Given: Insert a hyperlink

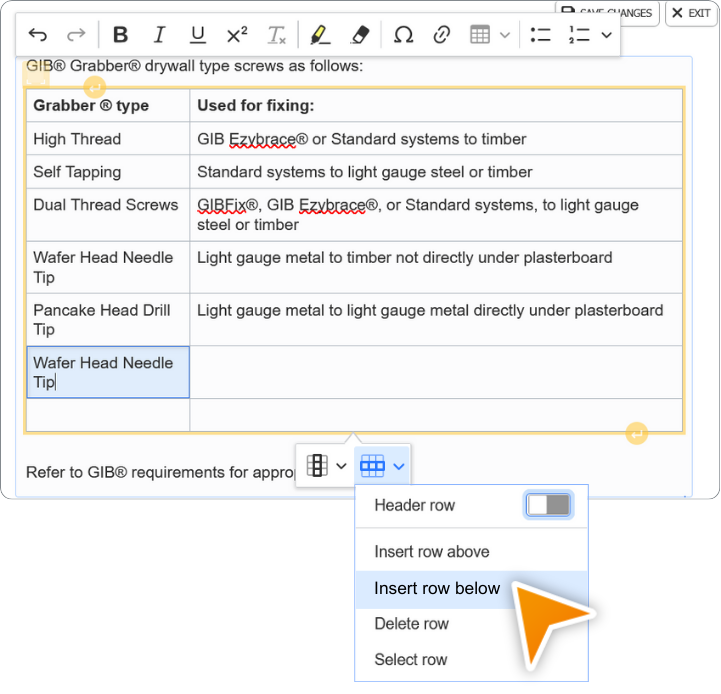Looking at the screenshot, I should click(441, 34).
